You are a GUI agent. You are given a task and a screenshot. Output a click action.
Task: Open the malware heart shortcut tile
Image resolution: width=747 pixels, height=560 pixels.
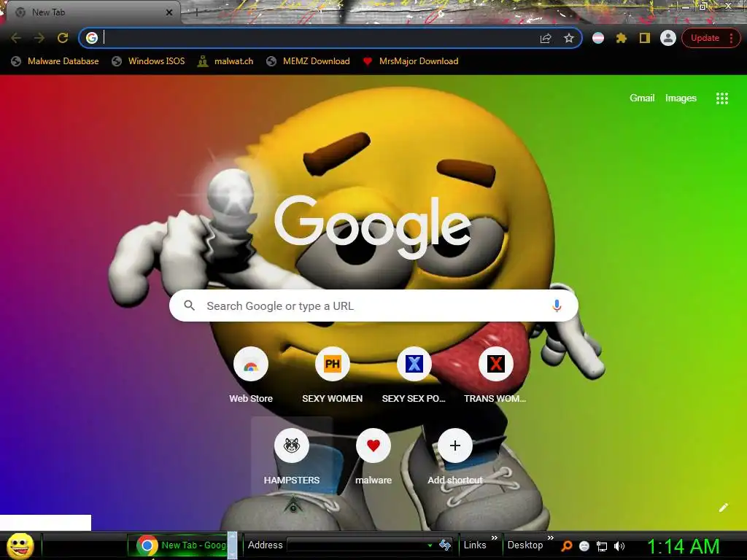tap(373, 458)
